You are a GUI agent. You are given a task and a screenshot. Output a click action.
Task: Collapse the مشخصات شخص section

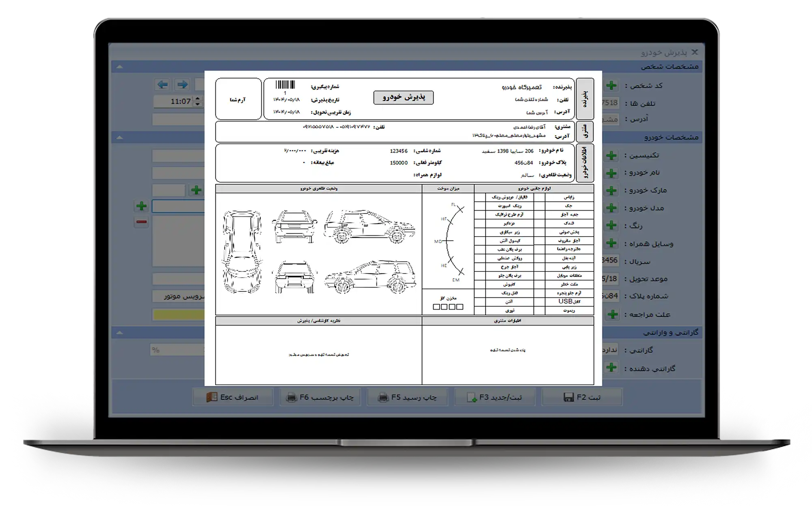coord(119,67)
